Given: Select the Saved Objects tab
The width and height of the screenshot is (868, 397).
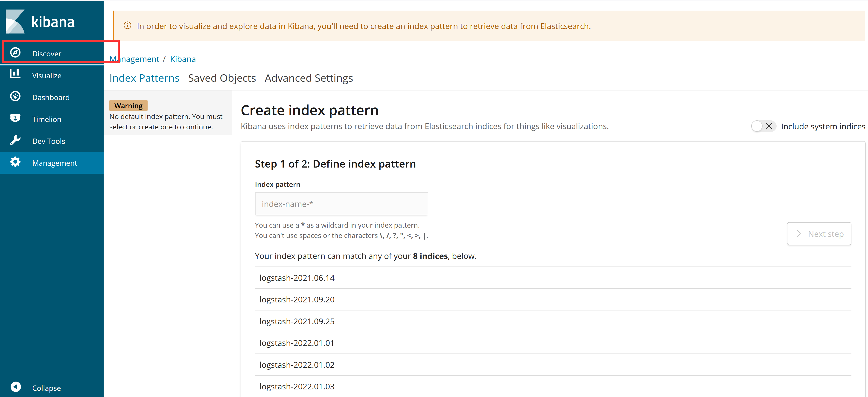Looking at the screenshot, I should point(222,78).
